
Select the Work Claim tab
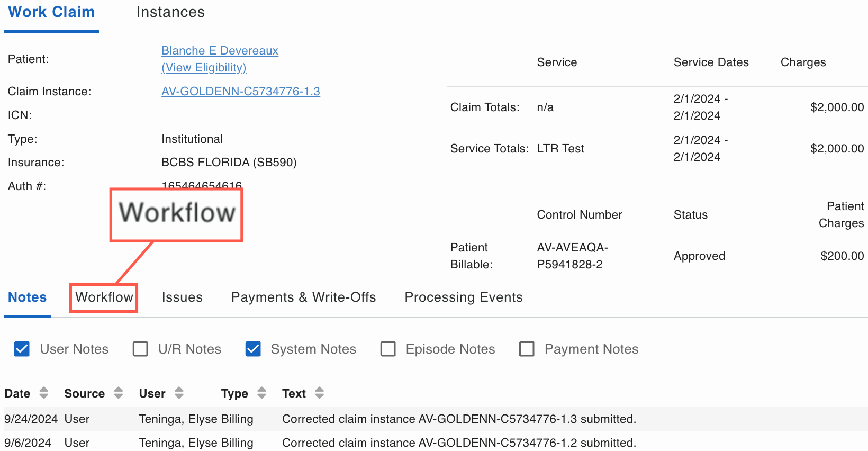tap(51, 12)
